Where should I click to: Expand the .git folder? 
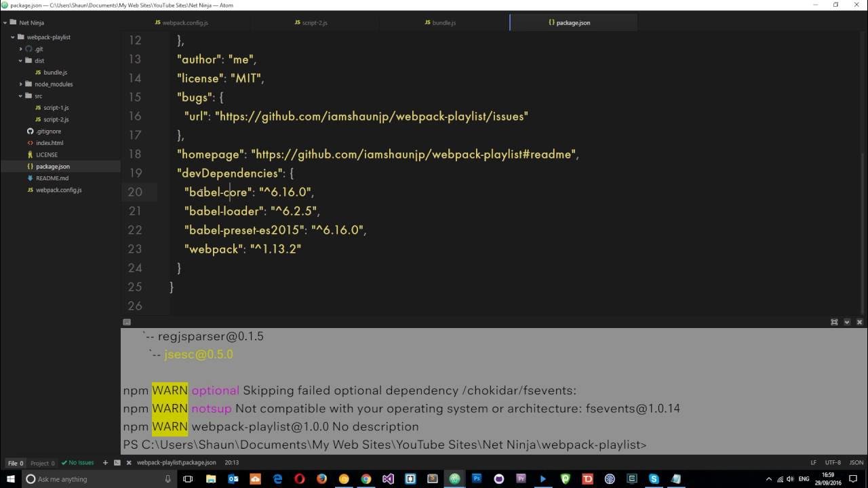[21, 49]
